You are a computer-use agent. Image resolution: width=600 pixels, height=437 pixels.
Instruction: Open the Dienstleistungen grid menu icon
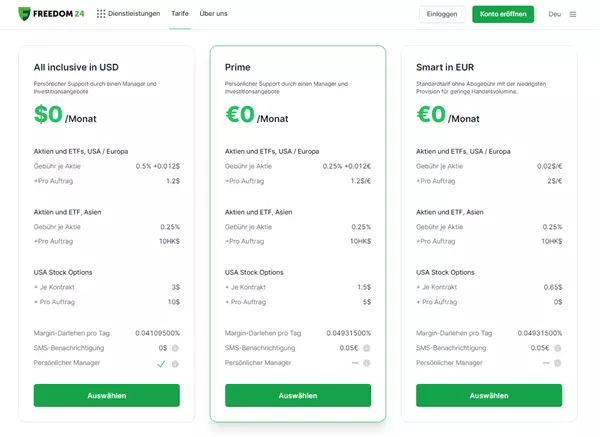point(101,14)
